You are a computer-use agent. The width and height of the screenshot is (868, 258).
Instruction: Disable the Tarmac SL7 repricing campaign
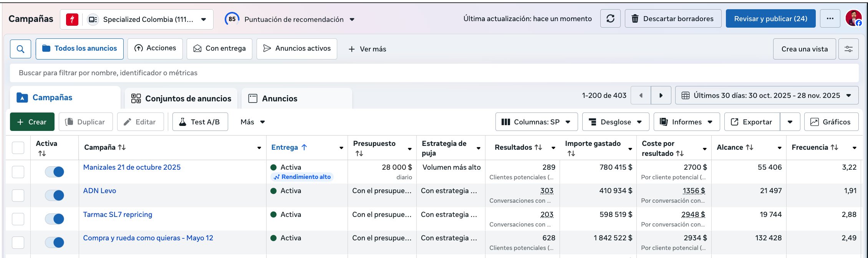[55, 219]
